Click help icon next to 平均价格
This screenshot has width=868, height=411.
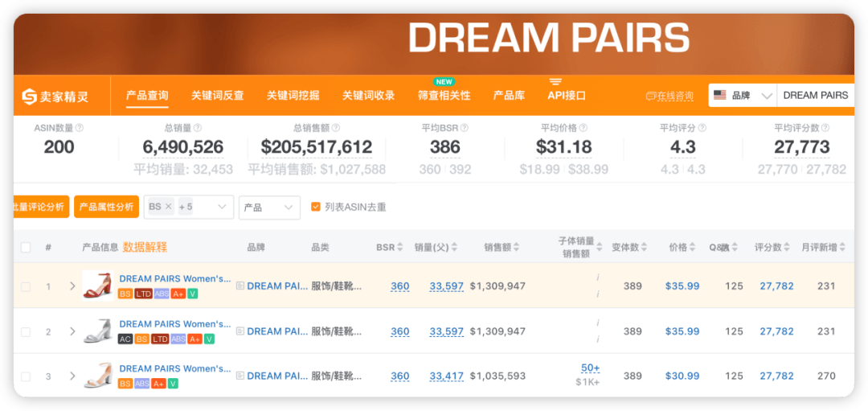pyautogui.click(x=583, y=128)
